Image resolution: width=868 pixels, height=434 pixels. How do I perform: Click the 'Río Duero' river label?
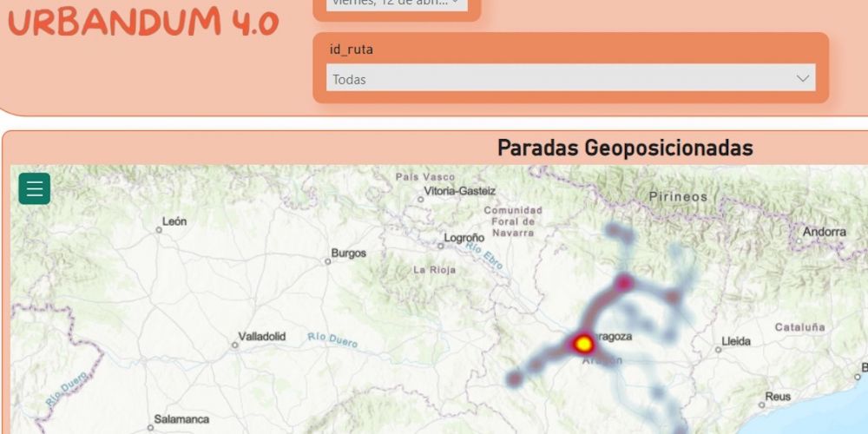332,339
